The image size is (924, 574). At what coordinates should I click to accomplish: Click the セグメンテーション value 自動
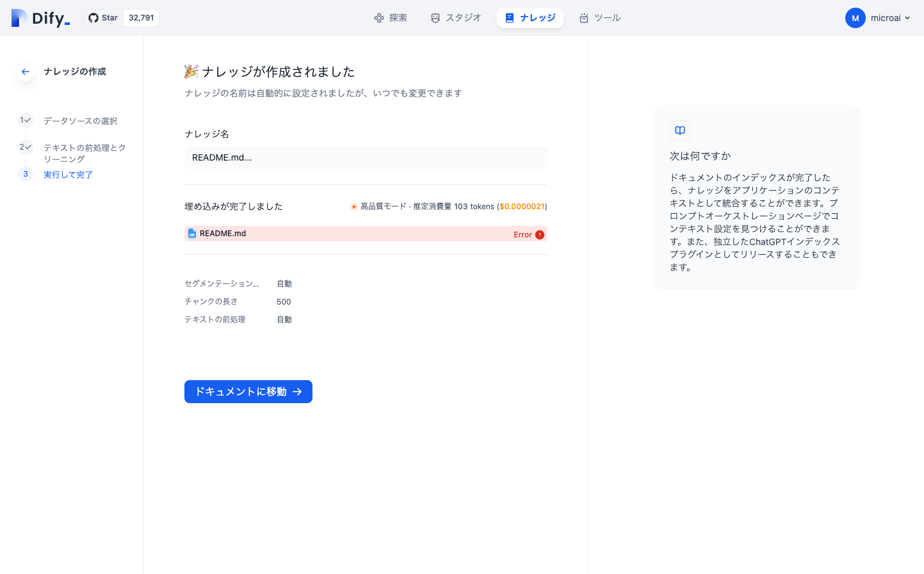[x=284, y=284]
